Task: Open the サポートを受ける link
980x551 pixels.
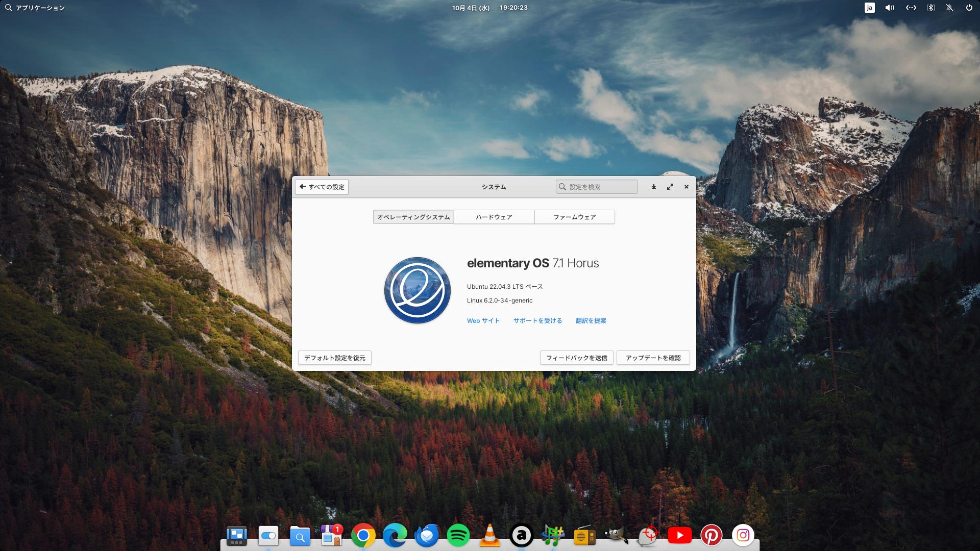Action: 538,320
